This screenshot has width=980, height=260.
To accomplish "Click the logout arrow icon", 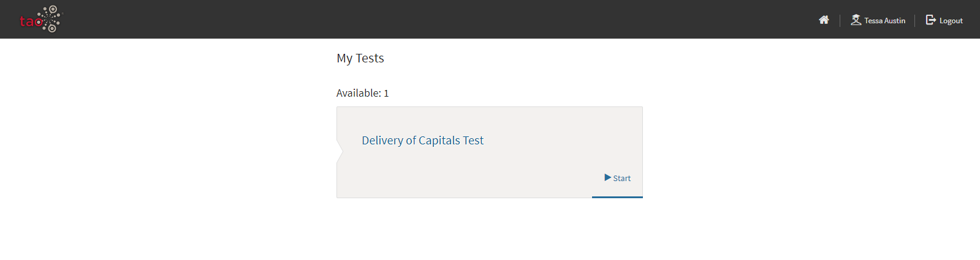I will point(930,20).
